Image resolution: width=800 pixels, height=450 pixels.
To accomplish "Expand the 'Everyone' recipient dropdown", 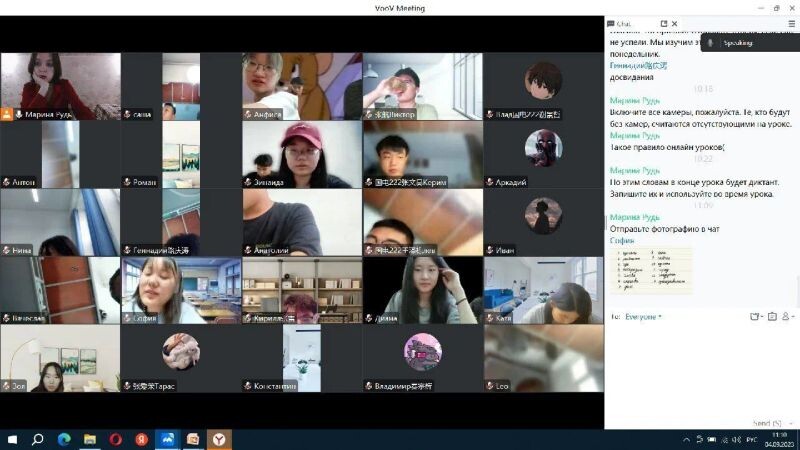I will (x=643, y=316).
